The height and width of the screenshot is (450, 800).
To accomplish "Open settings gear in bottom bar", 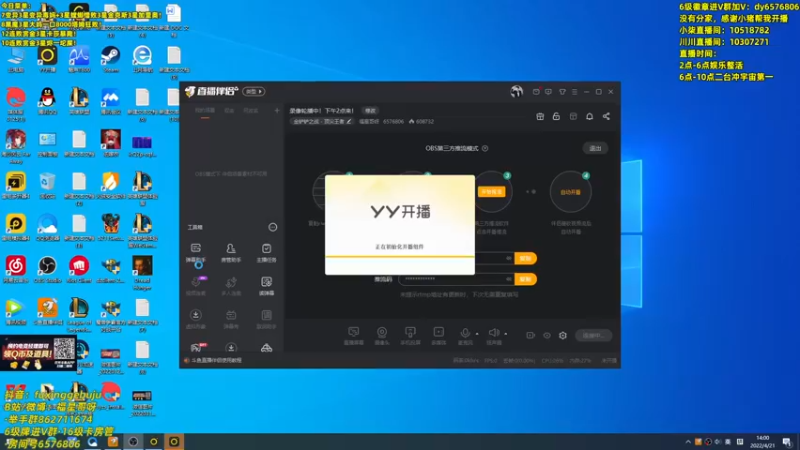I will coord(563,335).
